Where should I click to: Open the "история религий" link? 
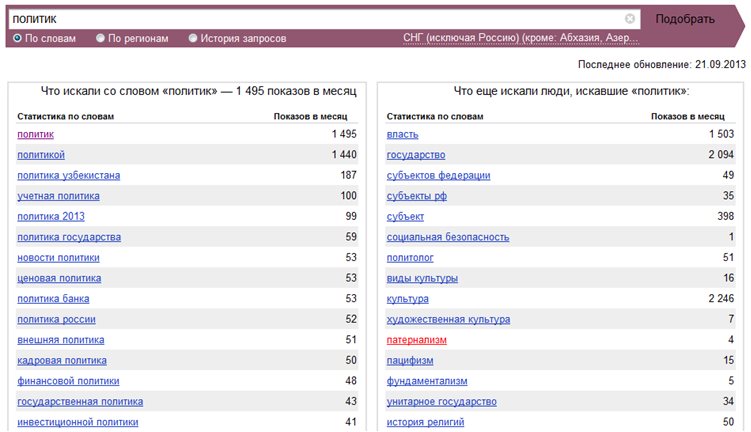pyautogui.click(x=425, y=422)
